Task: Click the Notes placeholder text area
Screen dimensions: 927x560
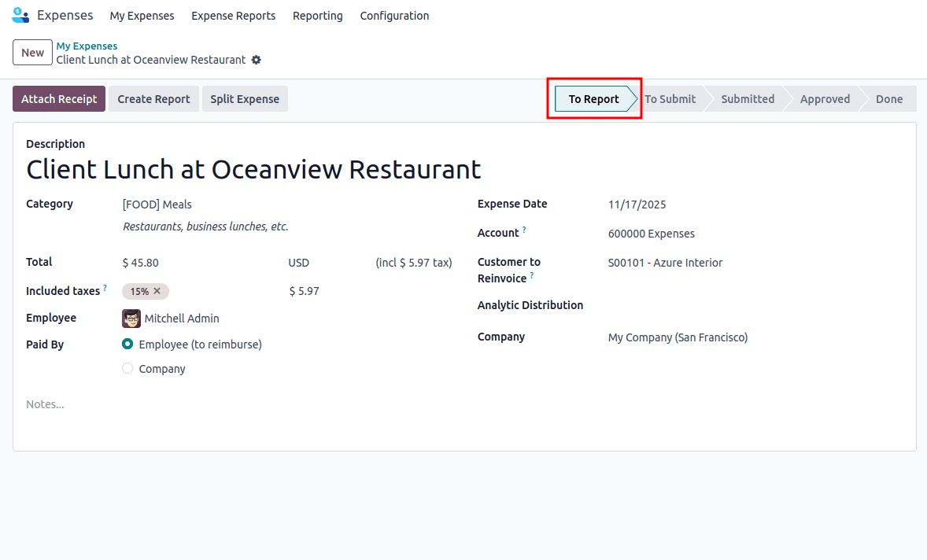Action: click(x=45, y=403)
